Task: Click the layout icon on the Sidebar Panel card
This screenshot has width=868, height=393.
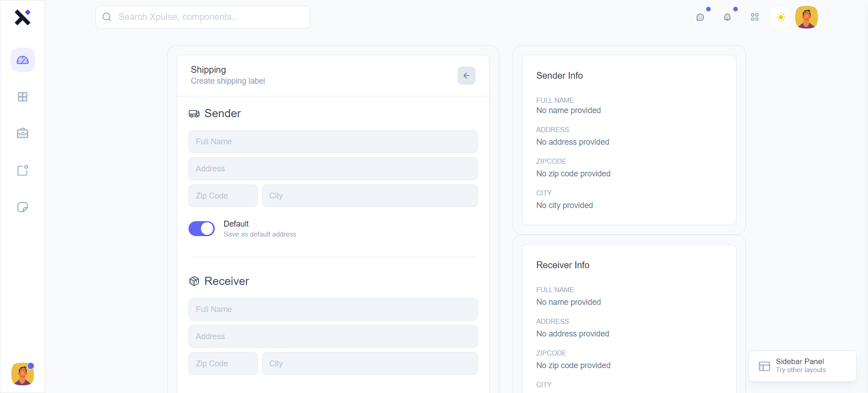Action: [x=765, y=366]
